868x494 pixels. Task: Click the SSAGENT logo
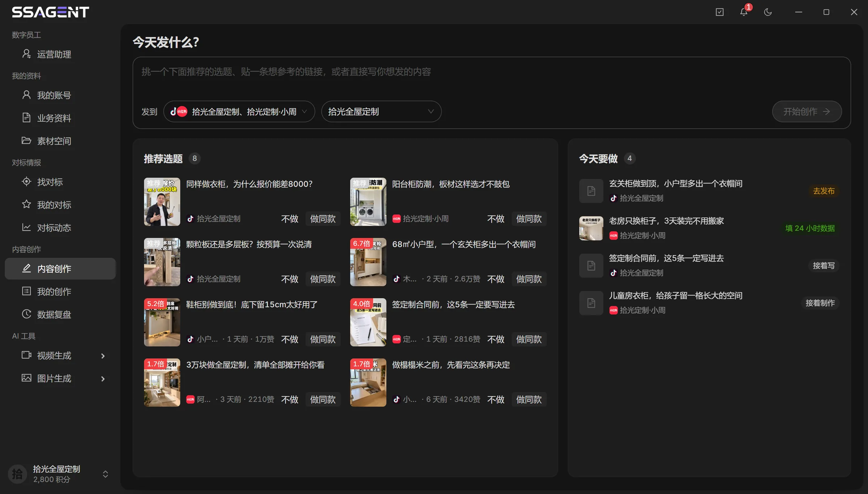tap(51, 12)
